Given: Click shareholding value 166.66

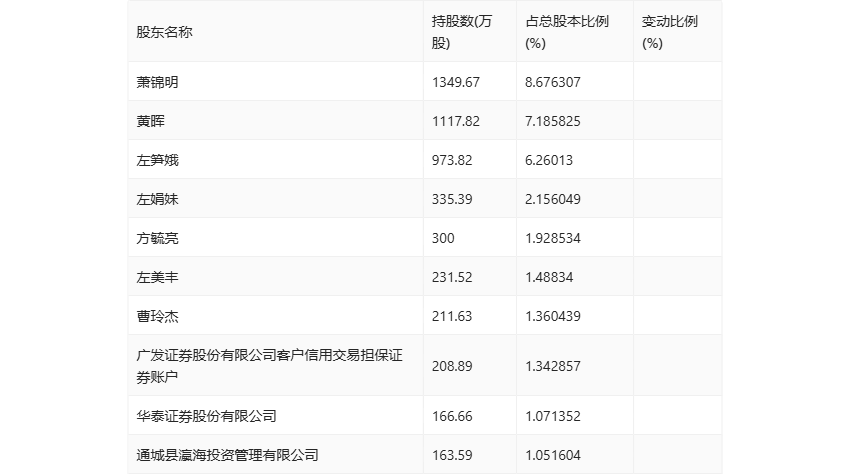Looking at the screenshot, I should [452, 416].
